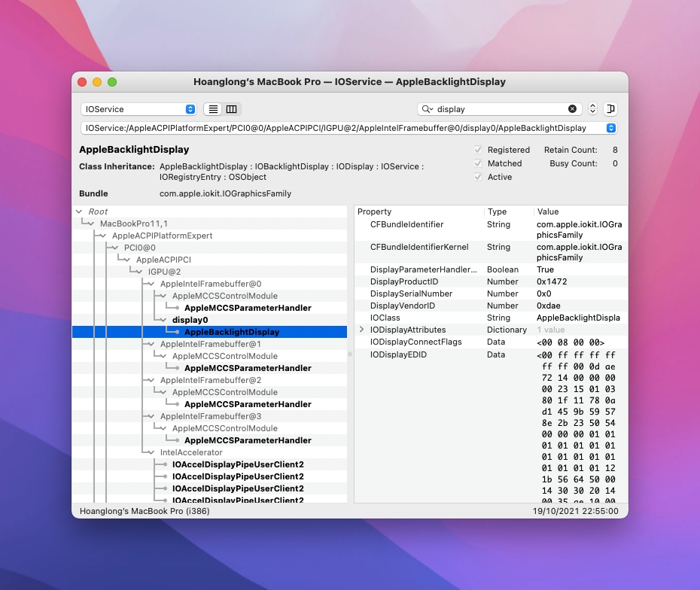This screenshot has width=700, height=590.
Task: Close the IORegistryExplorer window
Action: pos(82,82)
